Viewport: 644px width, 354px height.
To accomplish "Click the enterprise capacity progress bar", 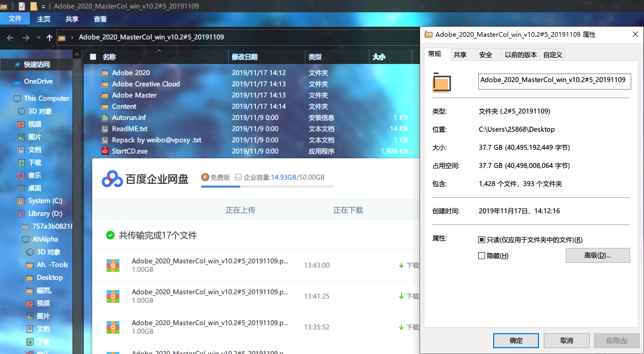I will click(x=267, y=187).
